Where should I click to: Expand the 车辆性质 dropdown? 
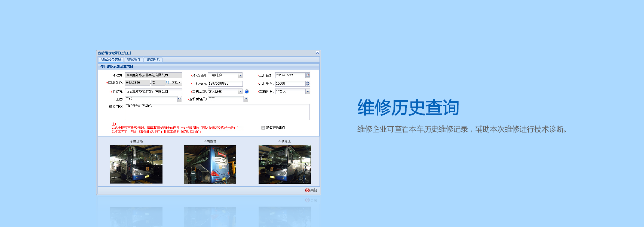(308, 92)
